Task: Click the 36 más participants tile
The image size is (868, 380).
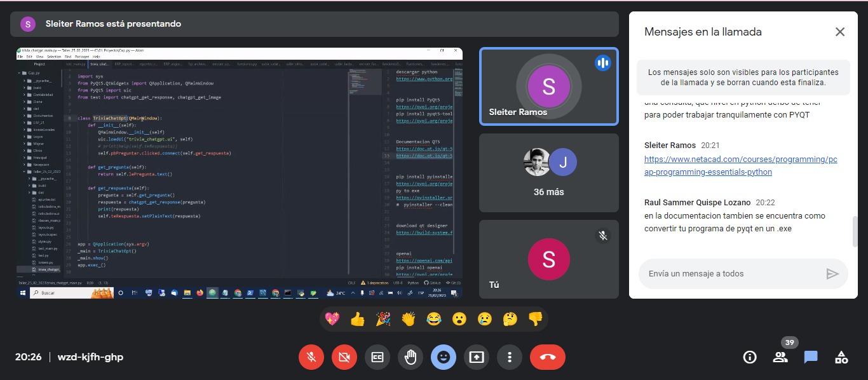Action: (548, 173)
